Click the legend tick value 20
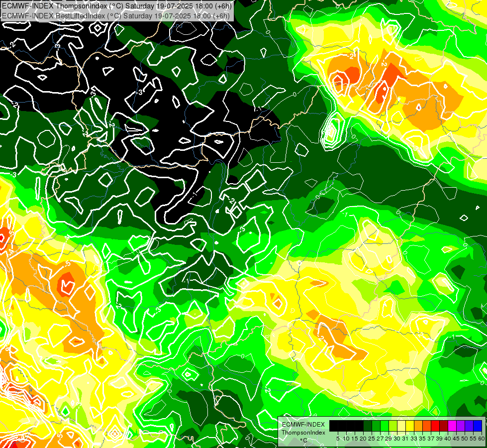 click(363, 439)
